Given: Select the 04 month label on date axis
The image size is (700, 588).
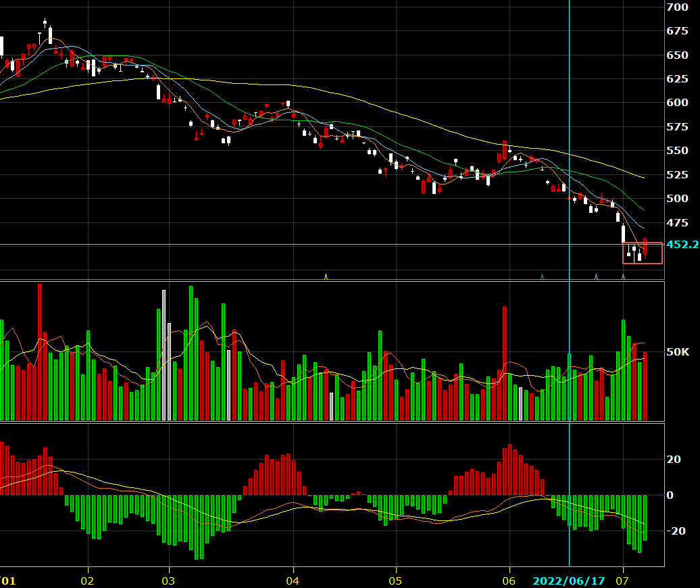Looking at the screenshot, I should coord(293,581).
